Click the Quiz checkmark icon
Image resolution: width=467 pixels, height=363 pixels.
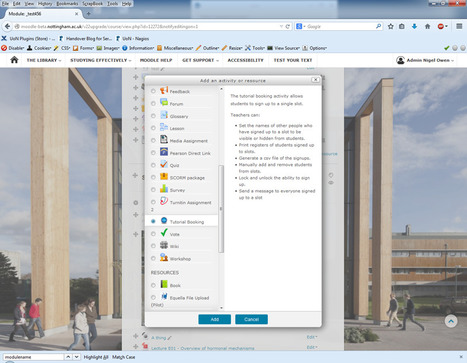coord(164,164)
